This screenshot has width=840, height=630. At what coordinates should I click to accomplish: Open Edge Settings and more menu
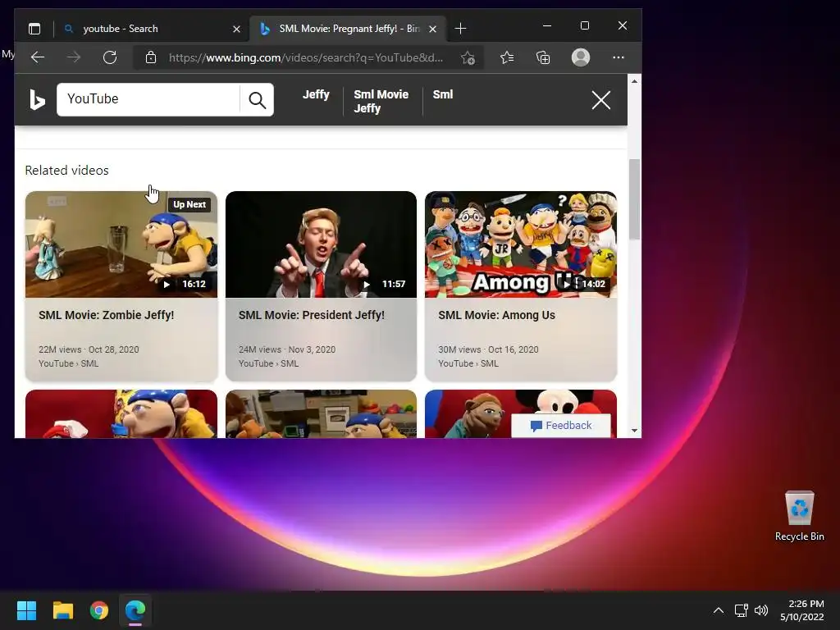point(619,57)
